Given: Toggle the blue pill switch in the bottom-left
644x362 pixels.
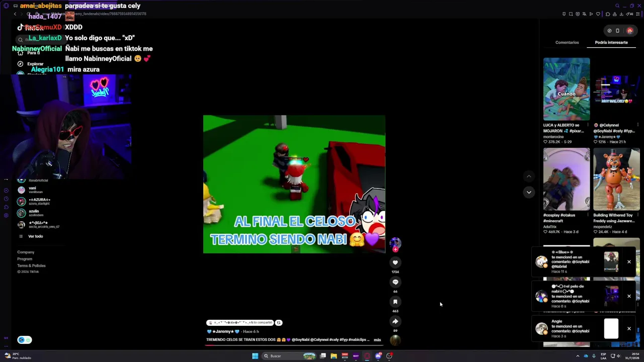Looking at the screenshot, I should point(24,340).
